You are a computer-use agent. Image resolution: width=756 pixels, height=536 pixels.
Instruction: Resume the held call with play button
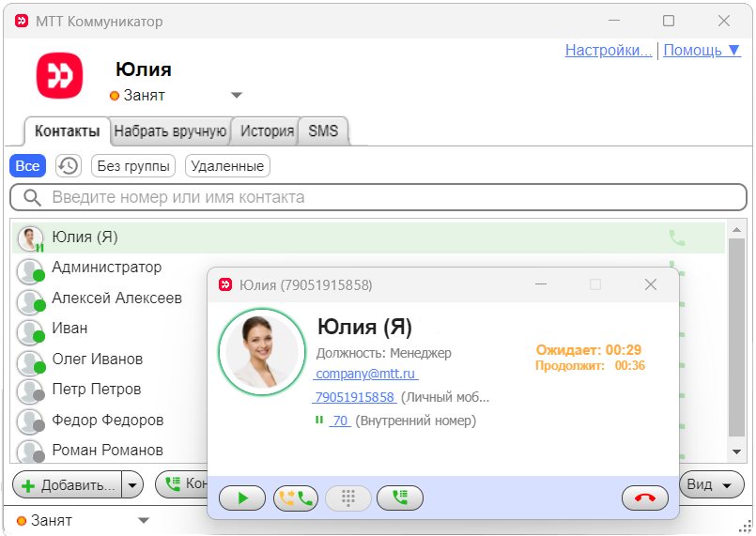242,498
